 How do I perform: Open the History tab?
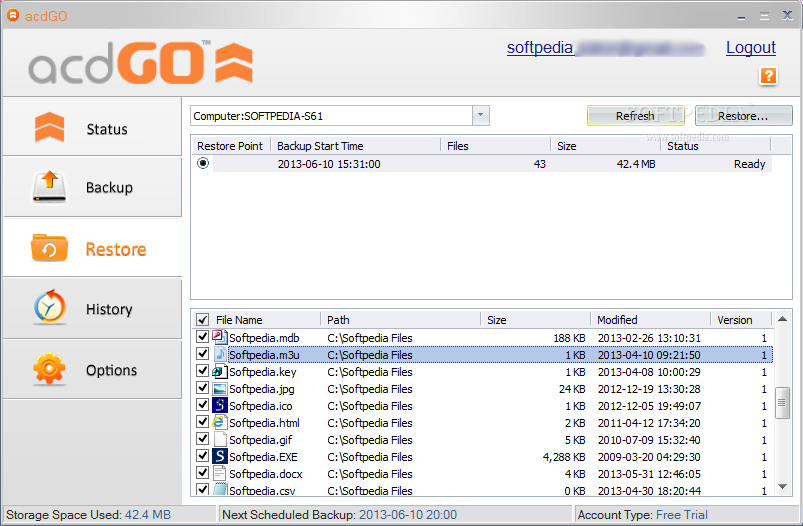click(92, 308)
